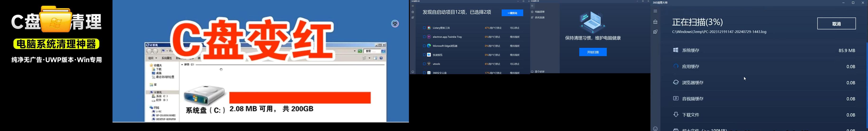Click Listary app icon in startup list

(x=429, y=28)
